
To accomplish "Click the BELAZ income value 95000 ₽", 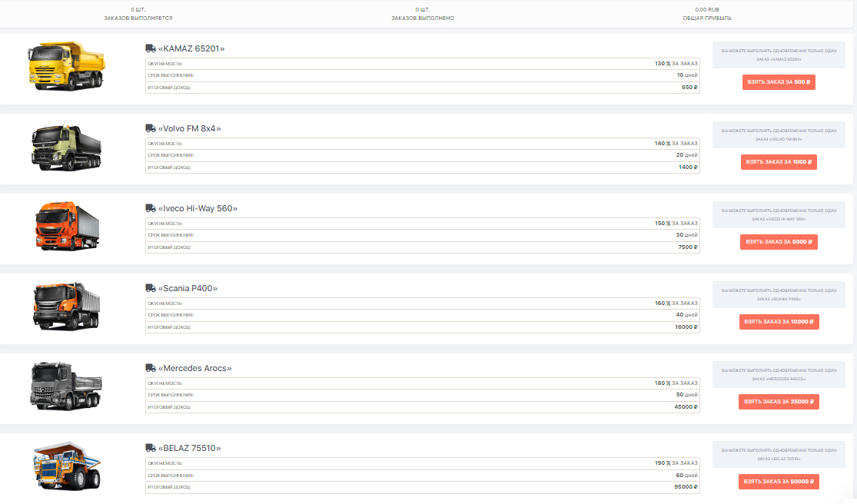I will click(686, 487).
